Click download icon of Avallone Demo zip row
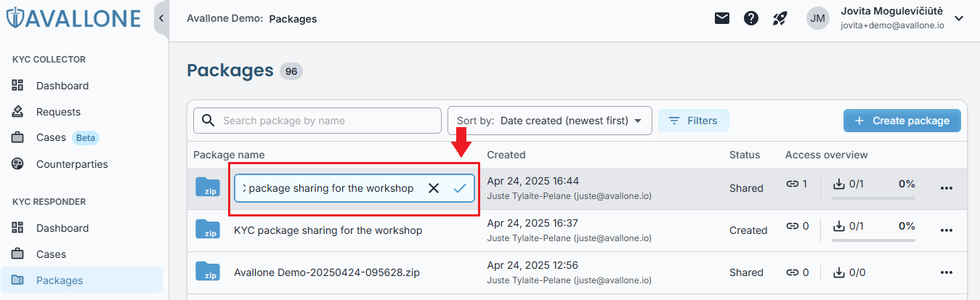The height and width of the screenshot is (300, 980). point(839,272)
